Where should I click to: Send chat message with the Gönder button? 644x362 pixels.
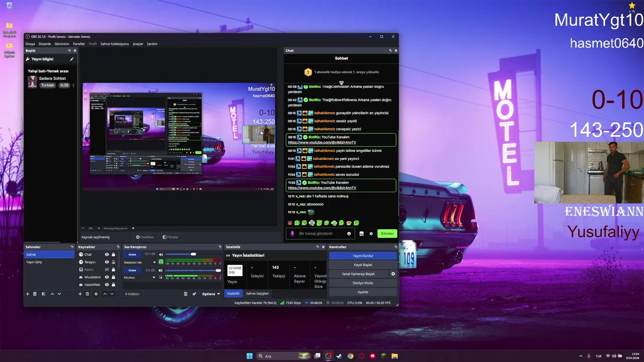[x=387, y=233]
